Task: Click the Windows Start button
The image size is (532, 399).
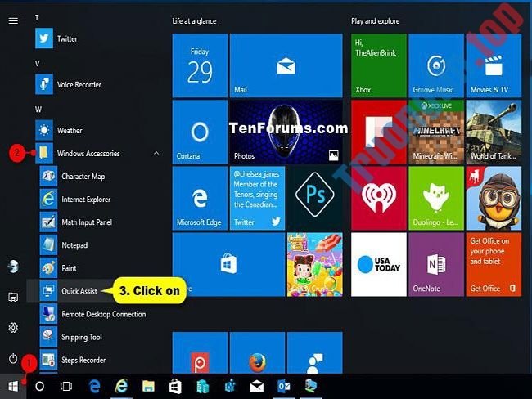Action: point(13,385)
